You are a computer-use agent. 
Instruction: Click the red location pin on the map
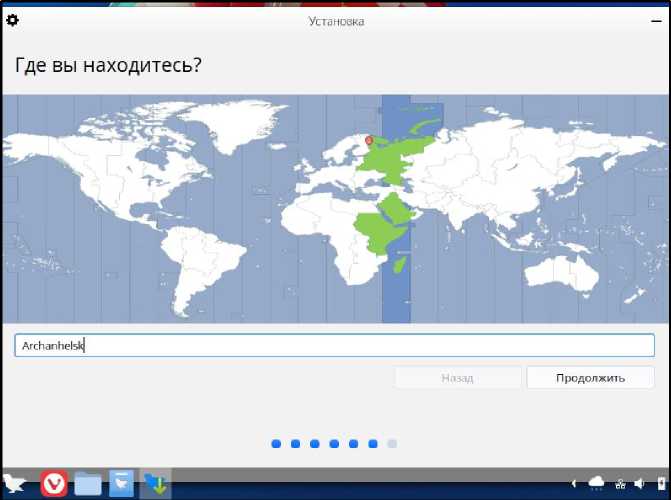pyautogui.click(x=369, y=140)
